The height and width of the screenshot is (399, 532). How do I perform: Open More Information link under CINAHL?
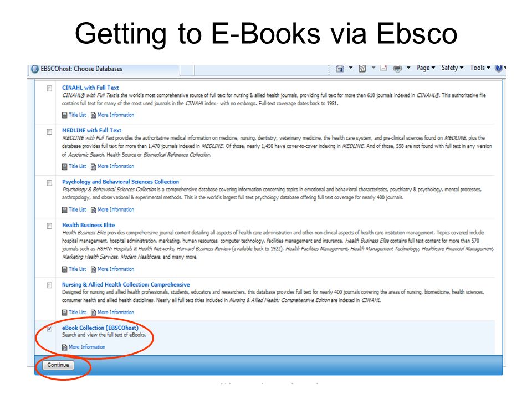point(116,115)
